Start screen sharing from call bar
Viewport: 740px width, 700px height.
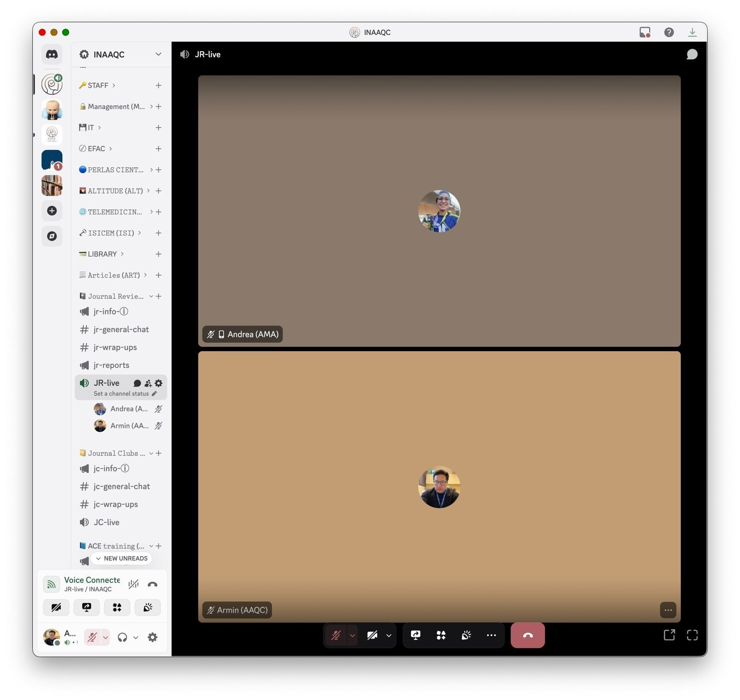(x=415, y=635)
